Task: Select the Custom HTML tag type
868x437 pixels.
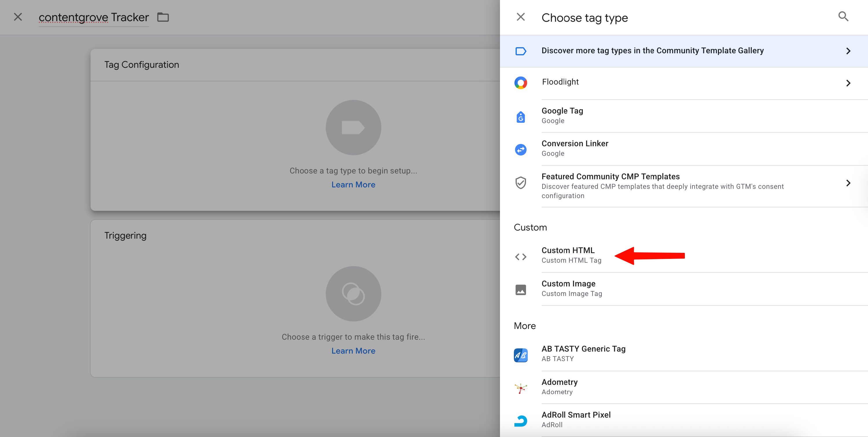Action: 568,255
